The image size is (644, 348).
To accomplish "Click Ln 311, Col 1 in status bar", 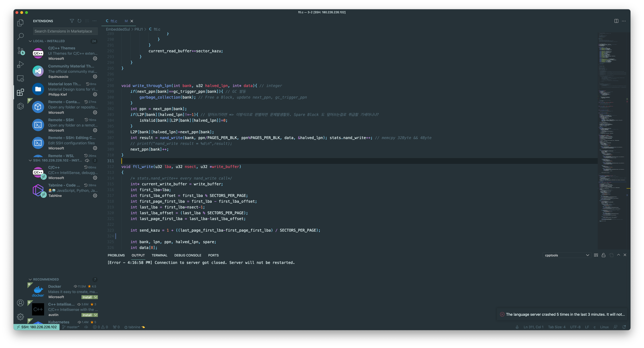I will click(533, 327).
